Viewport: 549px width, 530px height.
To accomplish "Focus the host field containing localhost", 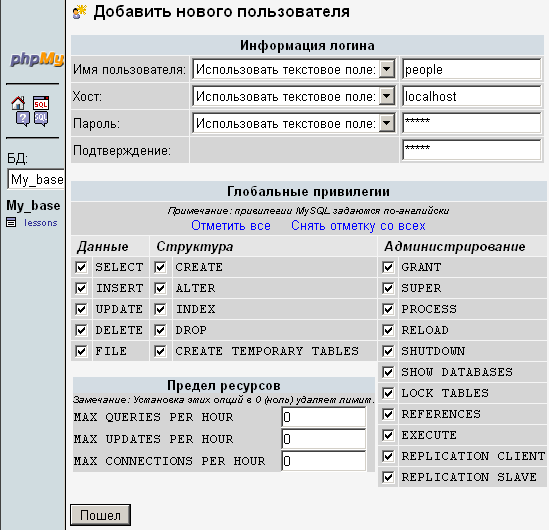I will (x=472, y=96).
